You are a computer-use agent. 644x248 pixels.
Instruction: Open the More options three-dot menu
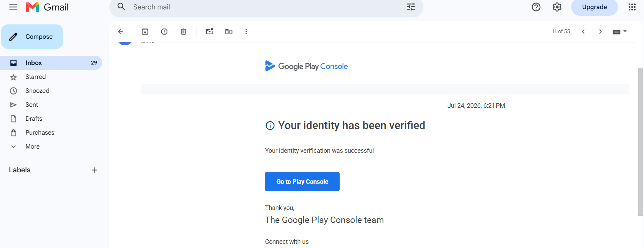coord(246,32)
